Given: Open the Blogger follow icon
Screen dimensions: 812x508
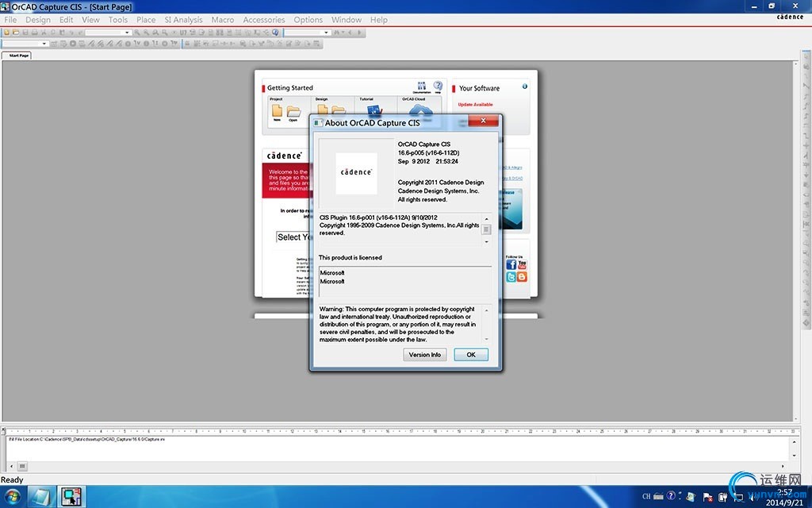Looking at the screenshot, I should [x=522, y=277].
